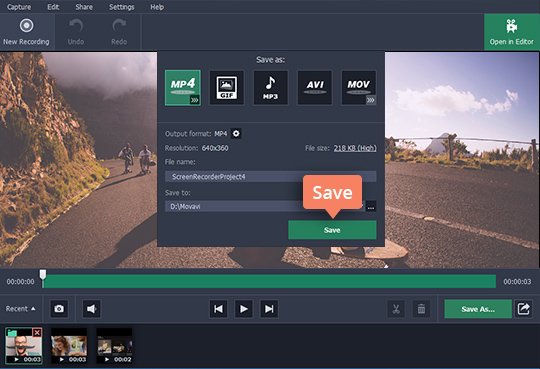Screen dimensions: 540x369
Task: Skip to the next frame
Action: (269, 309)
